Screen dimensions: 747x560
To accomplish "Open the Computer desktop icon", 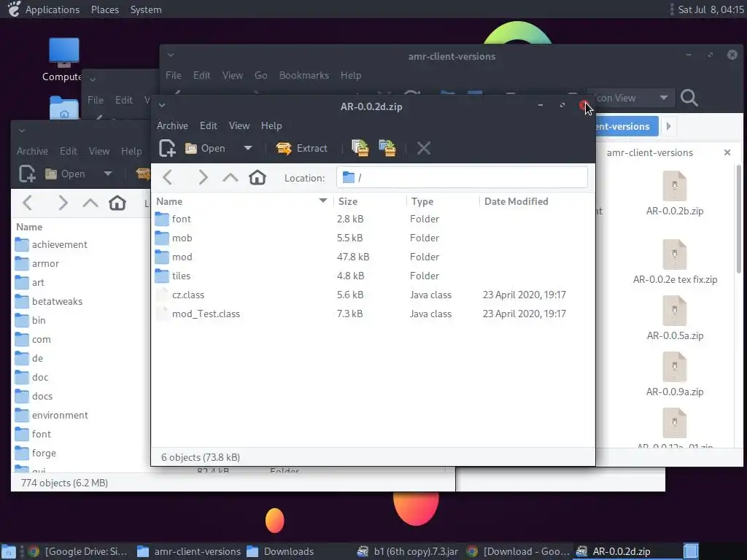I will [x=63, y=59].
